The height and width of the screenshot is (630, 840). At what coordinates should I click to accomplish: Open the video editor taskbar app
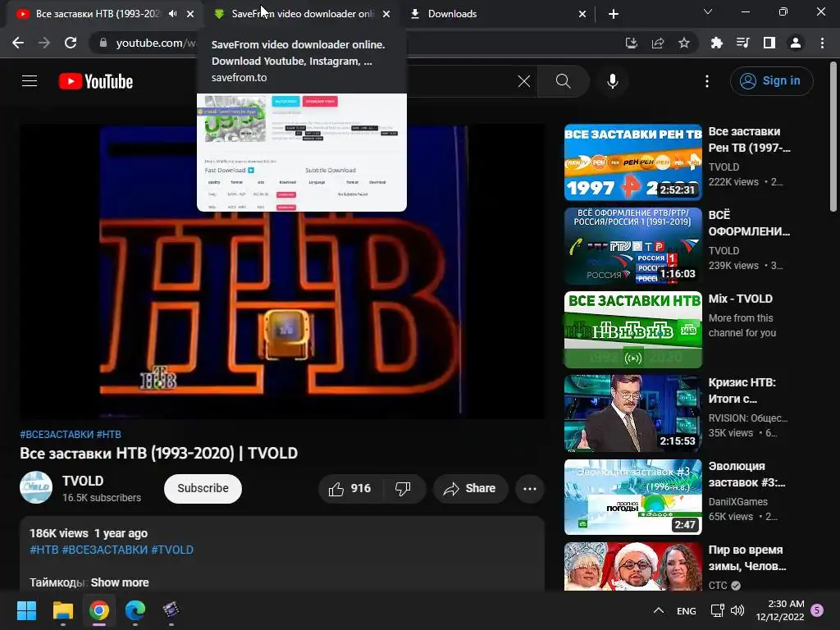(171, 609)
